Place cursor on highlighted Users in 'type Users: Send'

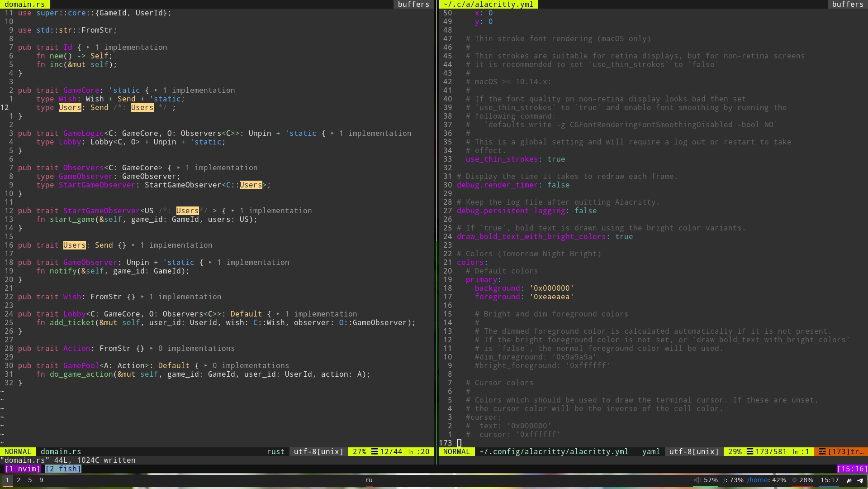[x=70, y=107]
